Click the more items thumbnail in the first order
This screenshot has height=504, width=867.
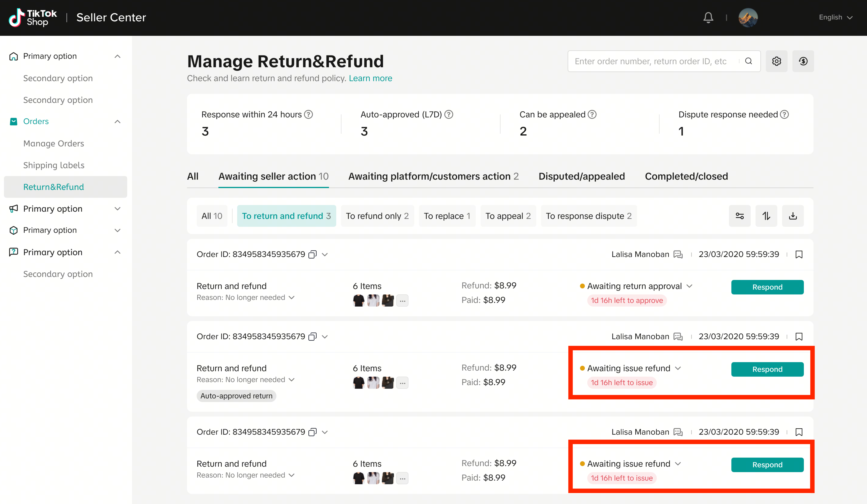tap(402, 300)
